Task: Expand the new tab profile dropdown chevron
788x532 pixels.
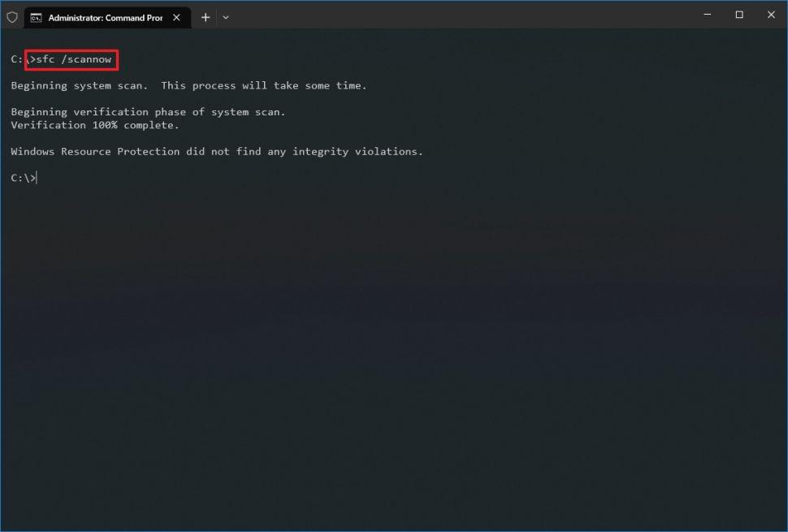Action: point(226,17)
